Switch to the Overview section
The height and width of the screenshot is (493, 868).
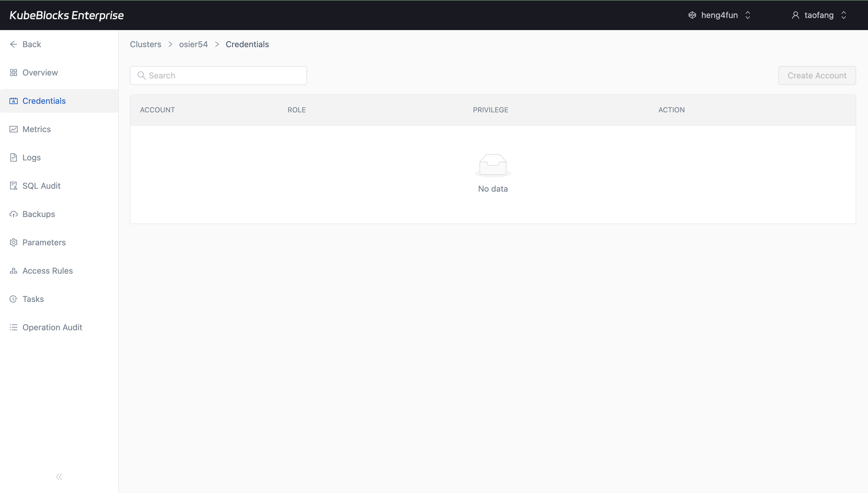(40, 72)
